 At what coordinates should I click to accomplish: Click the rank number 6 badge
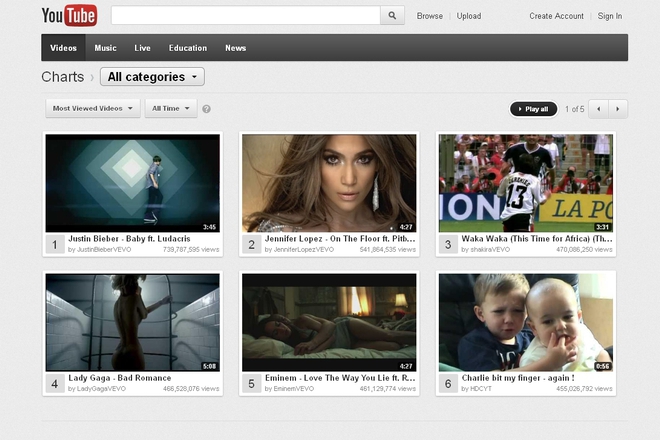tap(448, 384)
